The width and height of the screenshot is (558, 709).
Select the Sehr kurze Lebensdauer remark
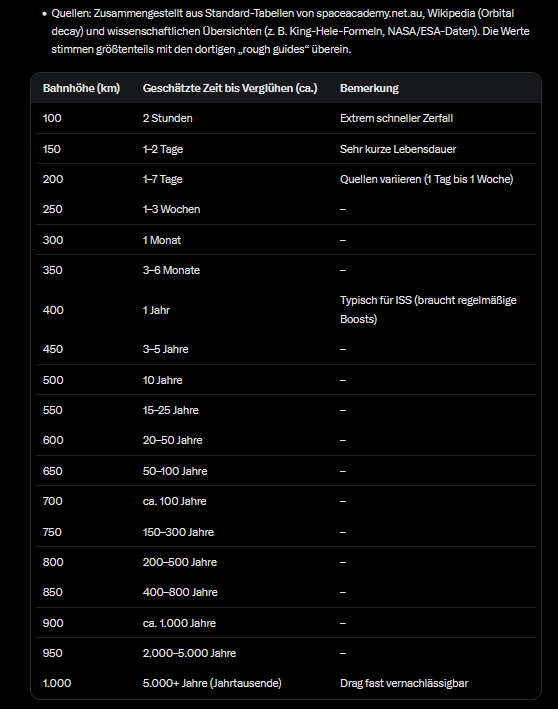tap(398, 149)
